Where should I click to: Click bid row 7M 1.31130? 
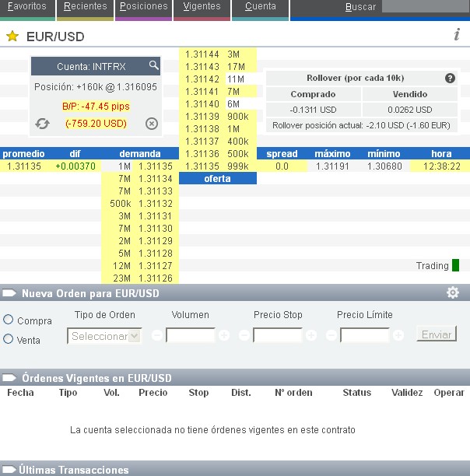[x=140, y=229]
